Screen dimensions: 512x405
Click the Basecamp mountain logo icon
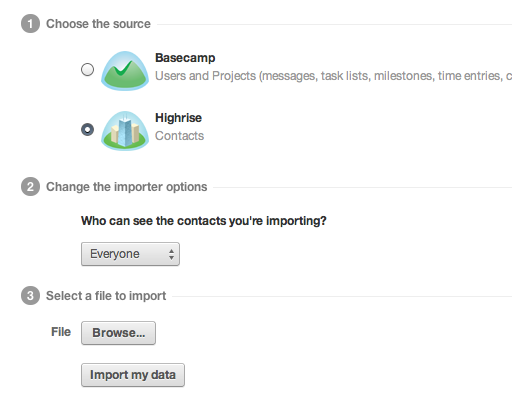125,71
